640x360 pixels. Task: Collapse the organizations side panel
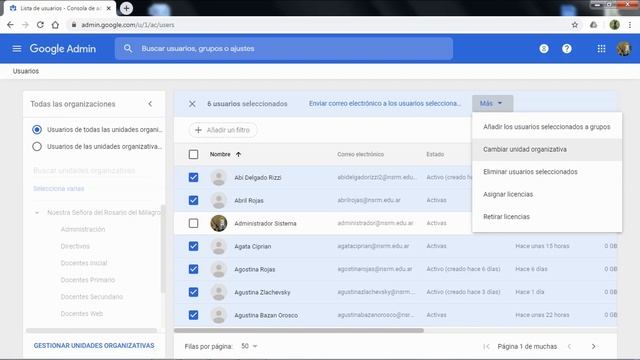150,104
